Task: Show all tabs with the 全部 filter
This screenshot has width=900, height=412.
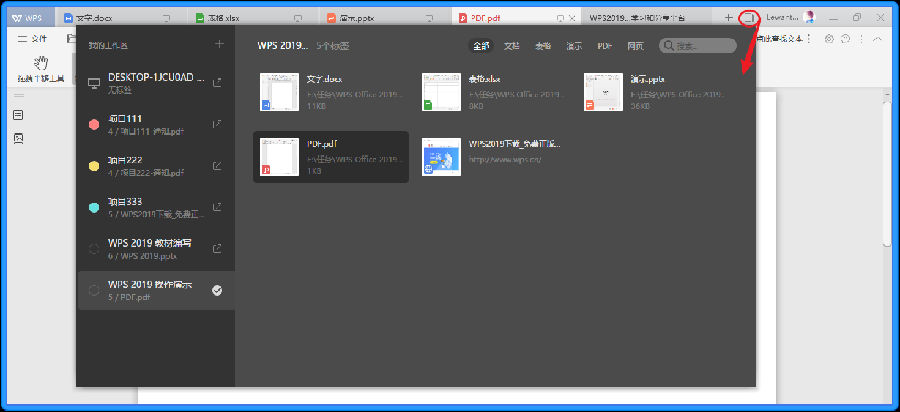Action: click(x=481, y=46)
